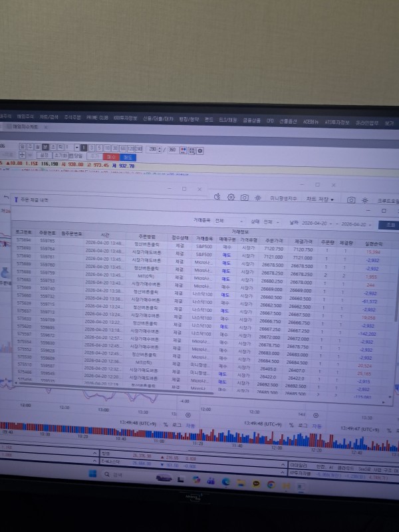Open the interval number dropdown arrow
The height and width of the screenshot is (532, 399).
pyautogui.click(x=76, y=148)
